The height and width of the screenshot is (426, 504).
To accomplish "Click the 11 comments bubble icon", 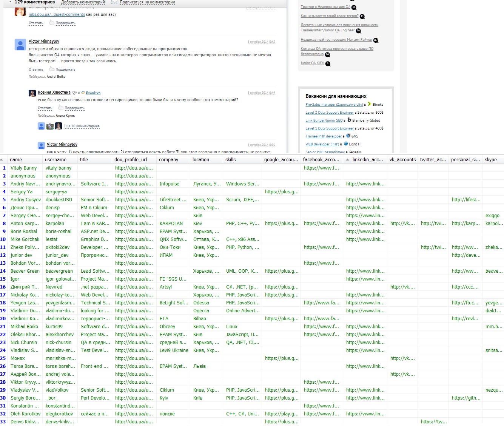I will pyautogui.click(x=362, y=17).
